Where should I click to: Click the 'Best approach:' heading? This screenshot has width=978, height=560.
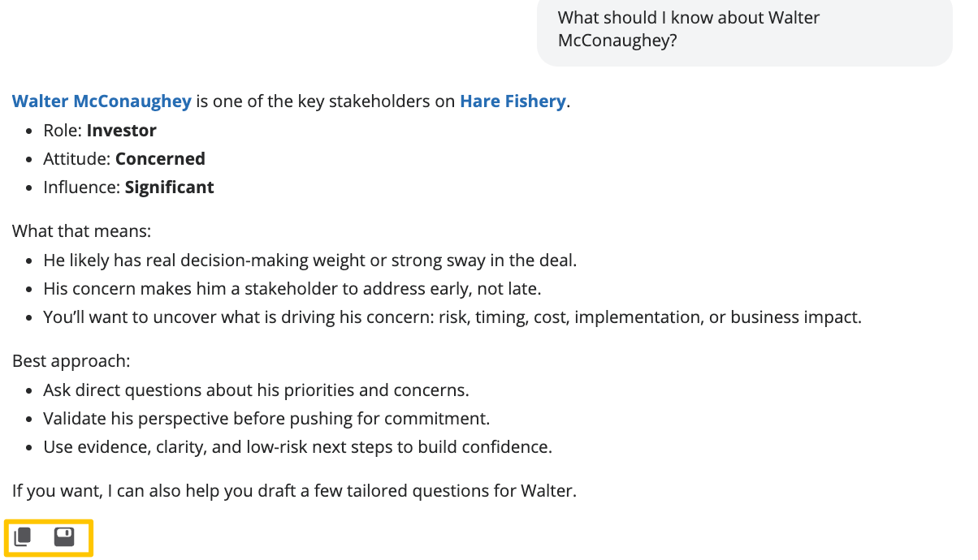[x=71, y=361]
